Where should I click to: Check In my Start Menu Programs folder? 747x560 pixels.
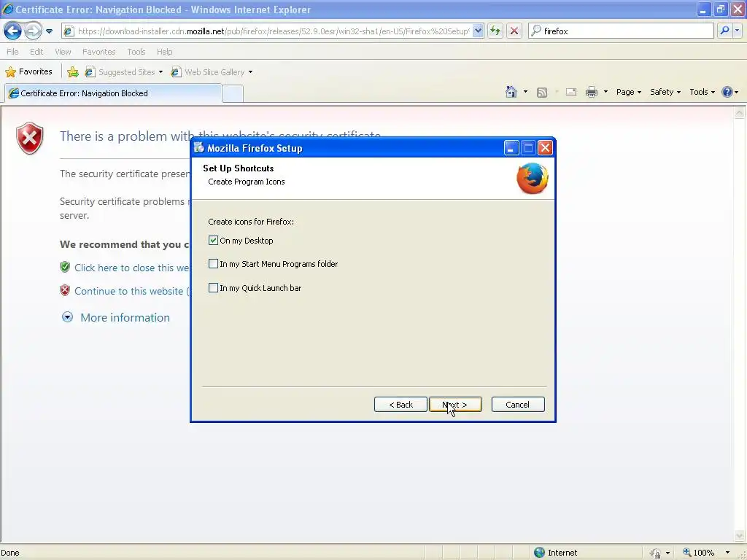click(x=213, y=264)
